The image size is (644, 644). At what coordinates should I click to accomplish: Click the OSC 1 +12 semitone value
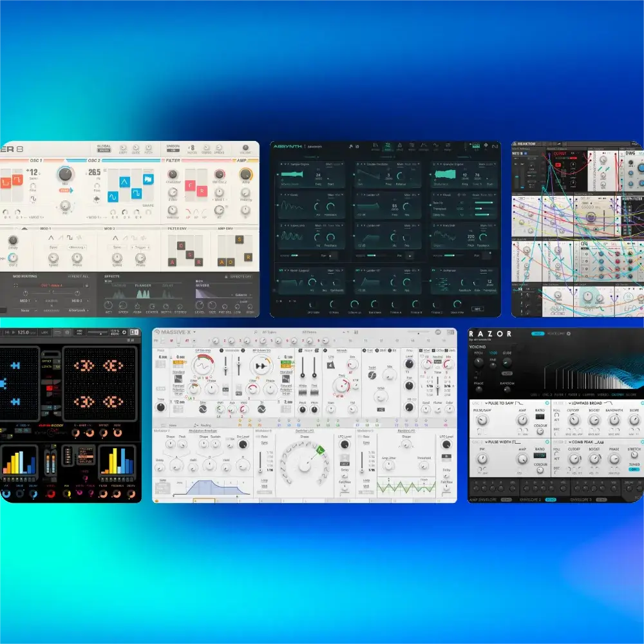(32, 172)
